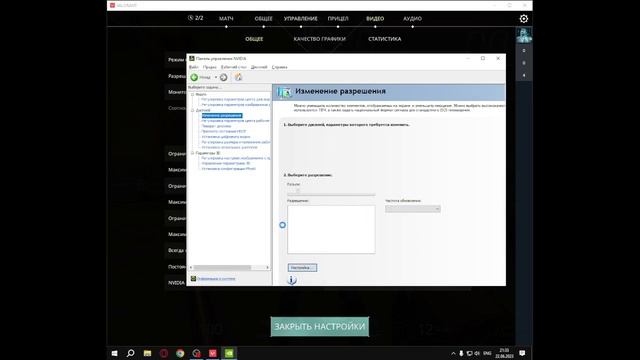
Task: Select Установка цифрового аудио tree item
Action: tap(226, 137)
